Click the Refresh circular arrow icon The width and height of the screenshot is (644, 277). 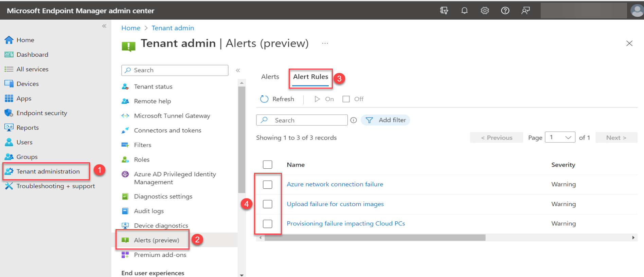pyautogui.click(x=264, y=99)
